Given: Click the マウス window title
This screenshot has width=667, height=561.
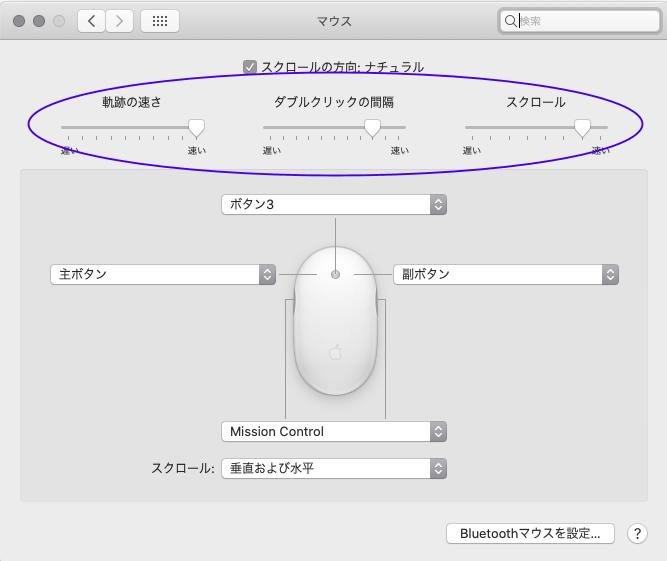Looking at the screenshot, I should pos(334,21).
